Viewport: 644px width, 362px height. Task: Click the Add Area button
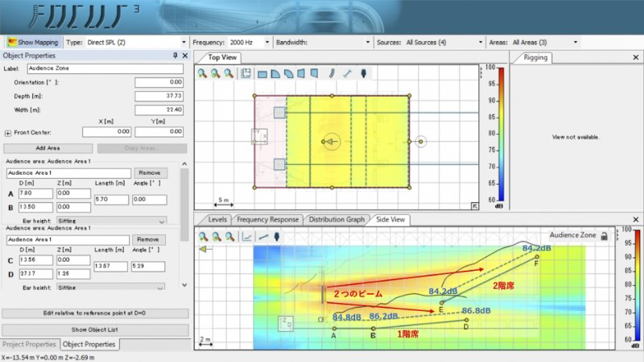pyautogui.click(x=48, y=148)
